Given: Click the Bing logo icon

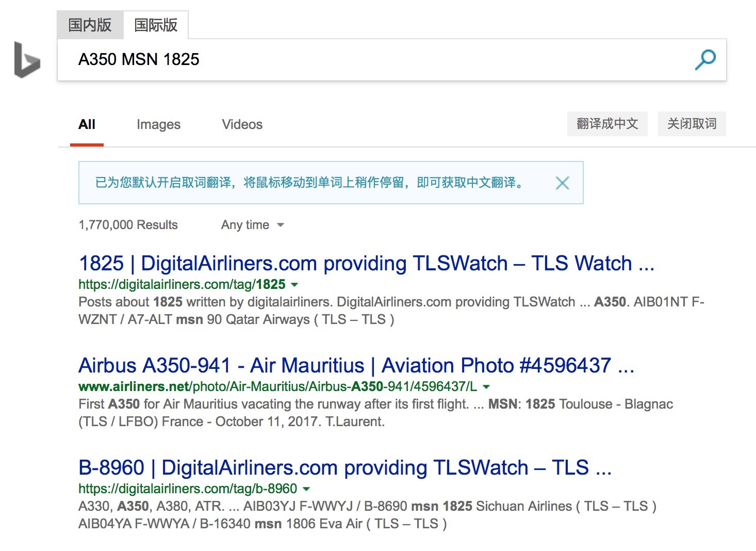Looking at the screenshot, I should [27, 60].
